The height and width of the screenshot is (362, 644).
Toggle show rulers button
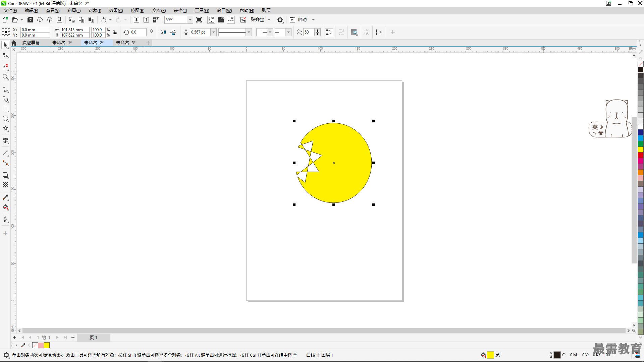tap(211, 20)
